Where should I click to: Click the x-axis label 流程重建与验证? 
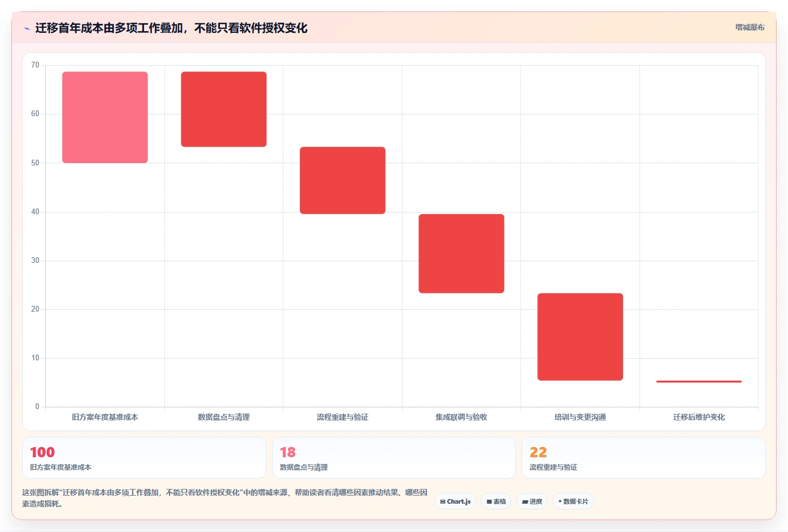click(342, 417)
